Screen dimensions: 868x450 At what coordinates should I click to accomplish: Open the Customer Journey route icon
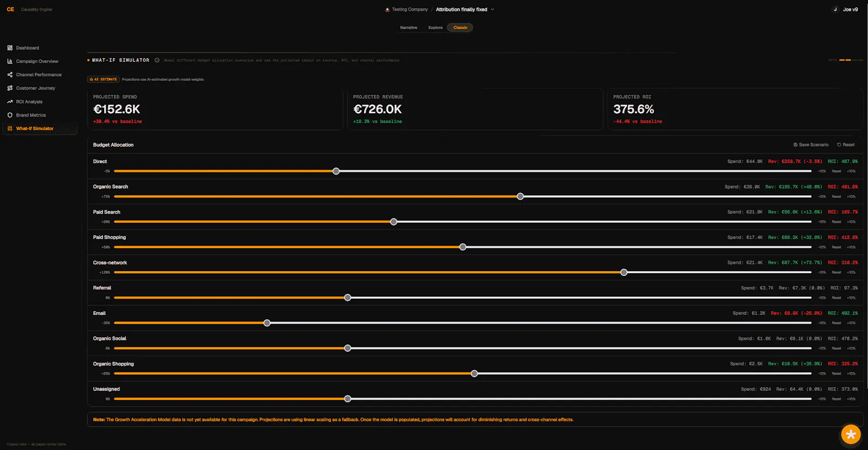(x=10, y=88)
